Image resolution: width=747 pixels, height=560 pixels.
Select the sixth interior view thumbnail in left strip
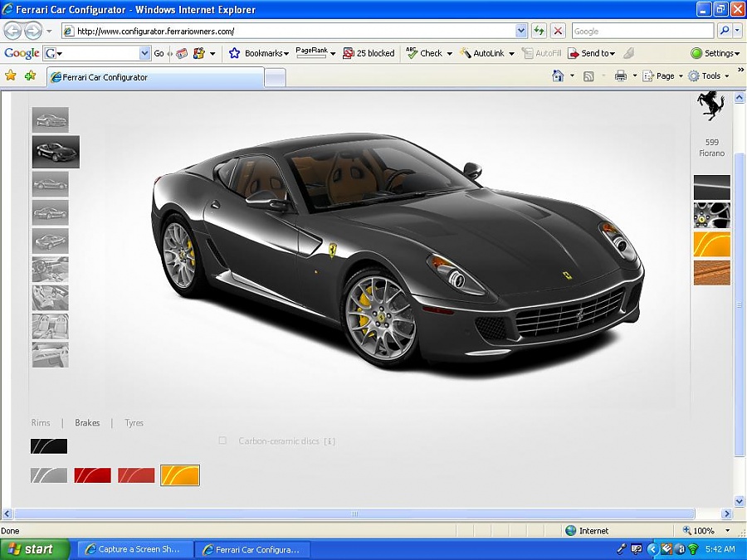51,269
